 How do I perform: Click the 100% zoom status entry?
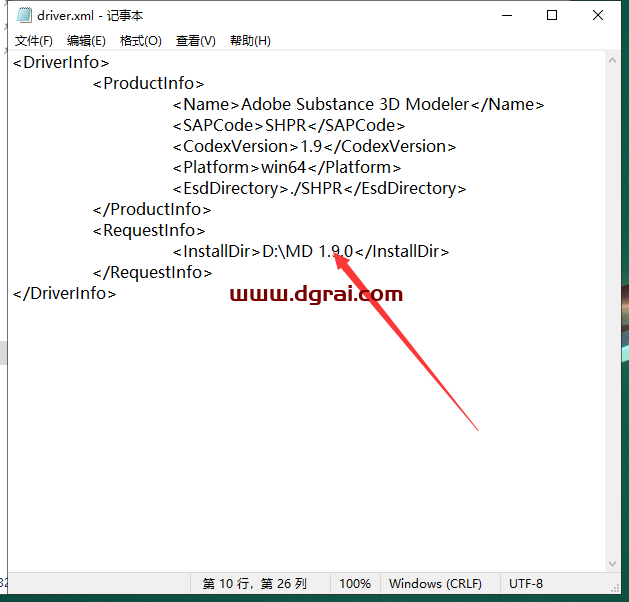click(x=355, y=583)
